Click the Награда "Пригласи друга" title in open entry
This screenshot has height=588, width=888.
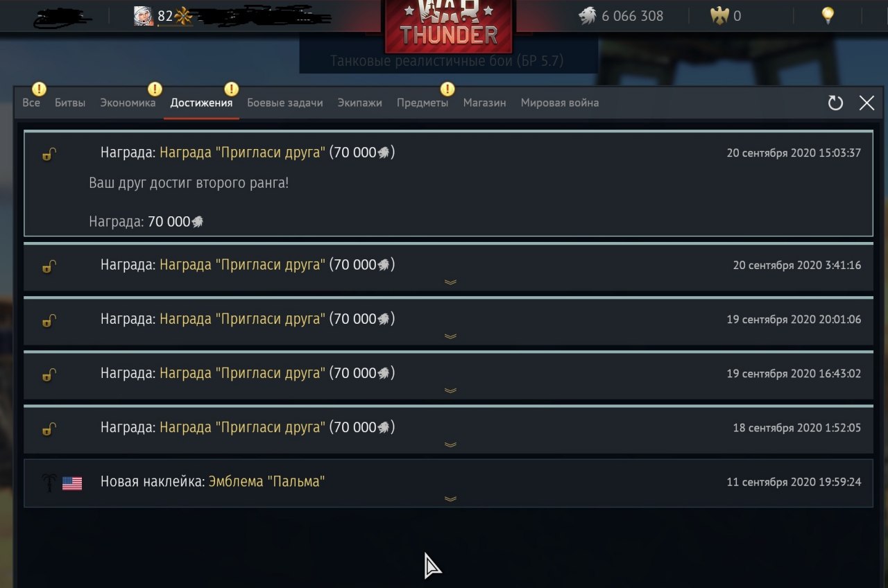click(242, 153)
